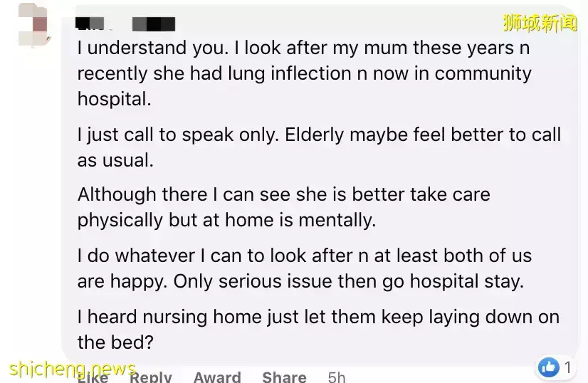The image size is (588, 383).
Task: Click the blue thumbs-up reaction icon
Action: (548, 367)
